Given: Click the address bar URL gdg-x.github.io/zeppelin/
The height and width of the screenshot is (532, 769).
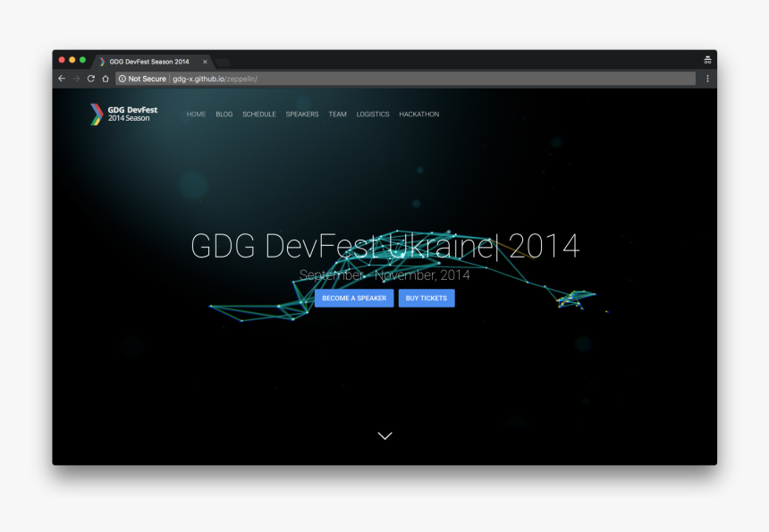Looking at the screenshot, I should tap(215, 79).
